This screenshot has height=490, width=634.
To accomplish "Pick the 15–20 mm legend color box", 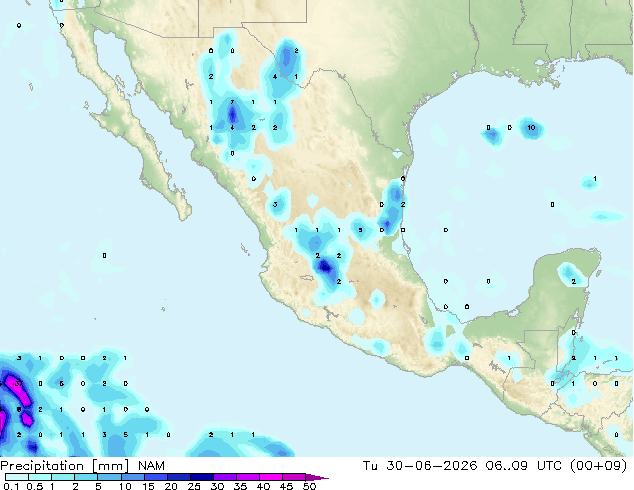I will 155,477.
